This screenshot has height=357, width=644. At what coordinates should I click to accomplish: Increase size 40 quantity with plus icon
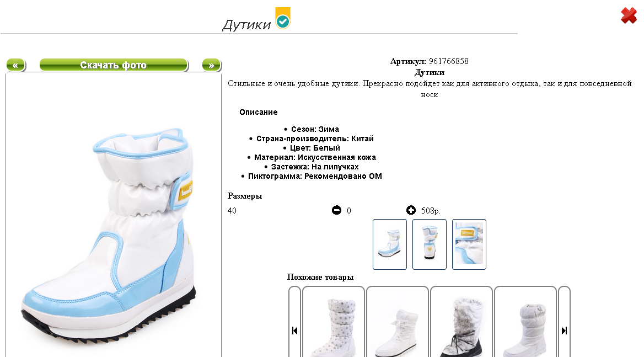pos(411,210)
